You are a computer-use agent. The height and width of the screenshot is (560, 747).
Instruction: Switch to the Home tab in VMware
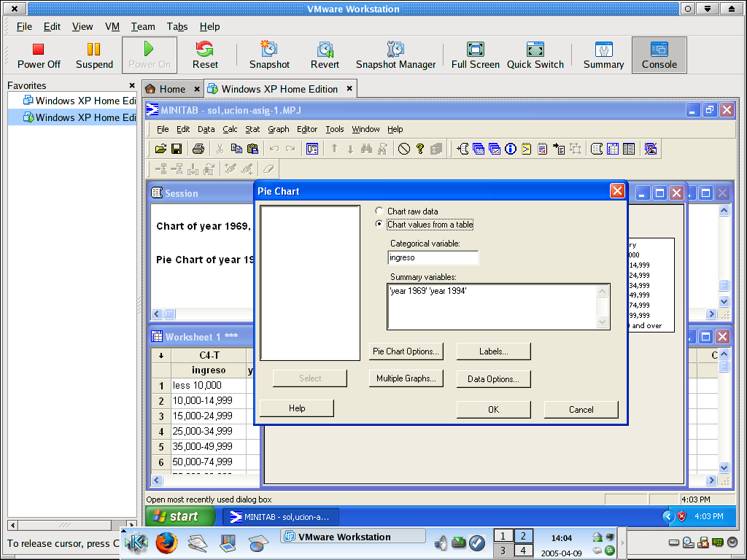[x=172, y=89]
